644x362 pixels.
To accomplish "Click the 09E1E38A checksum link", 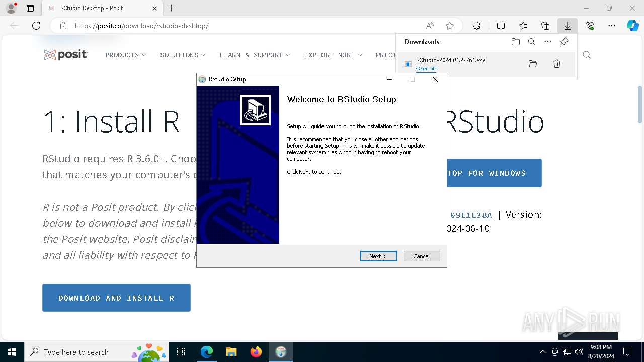I will pyautogui.click(x=471, y=215).
